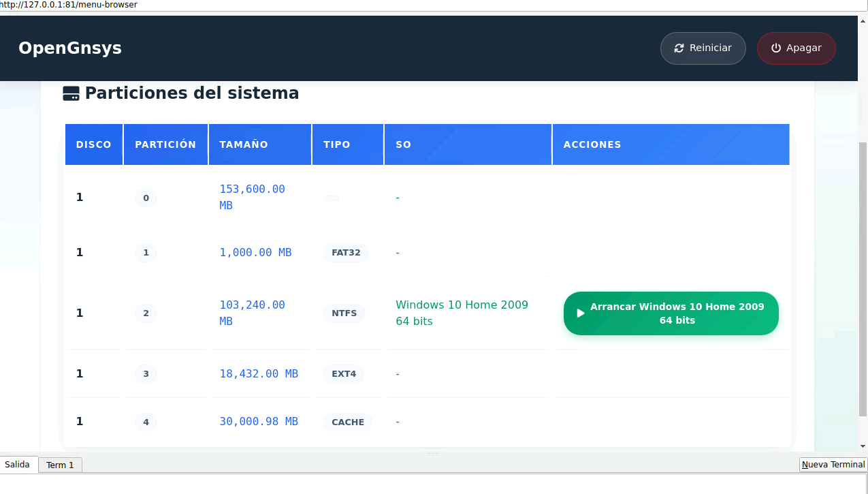This screenshot has width=868, height=494.
Task: Switch to the Salida tab
Action: click(18, 465)
